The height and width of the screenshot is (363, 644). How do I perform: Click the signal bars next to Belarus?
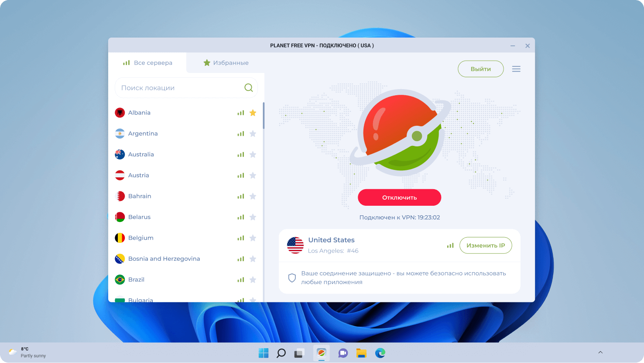tap(240, 217)
